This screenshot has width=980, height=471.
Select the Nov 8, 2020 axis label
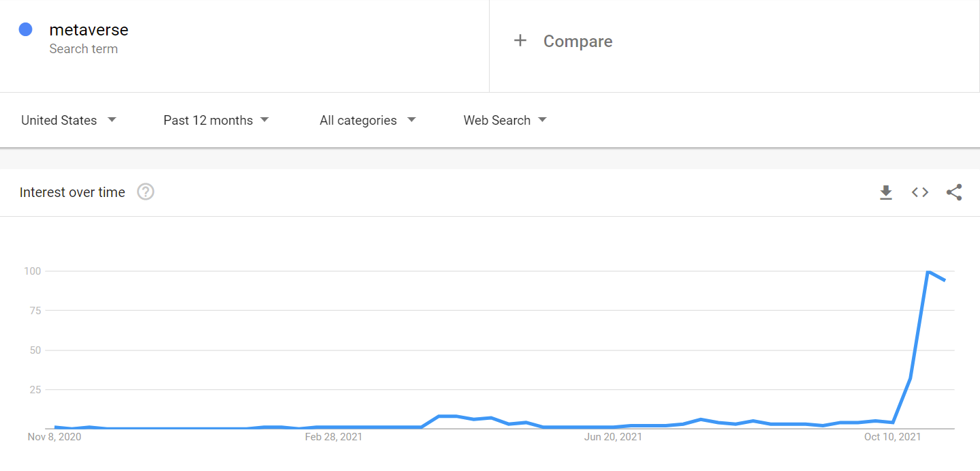pos(54,437)
